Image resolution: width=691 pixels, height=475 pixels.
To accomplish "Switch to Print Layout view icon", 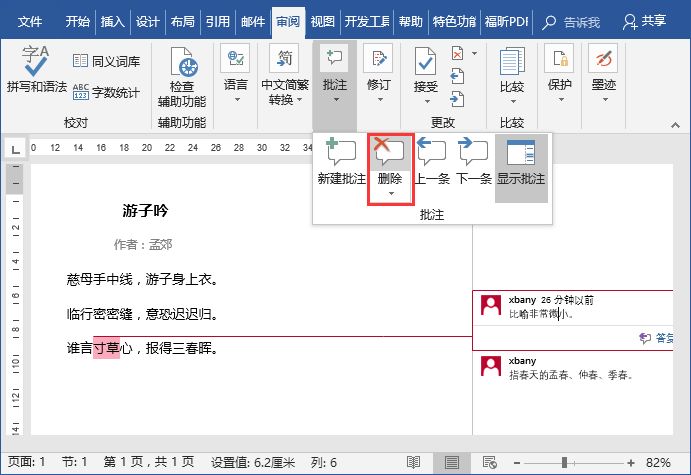I will point(452,462).
